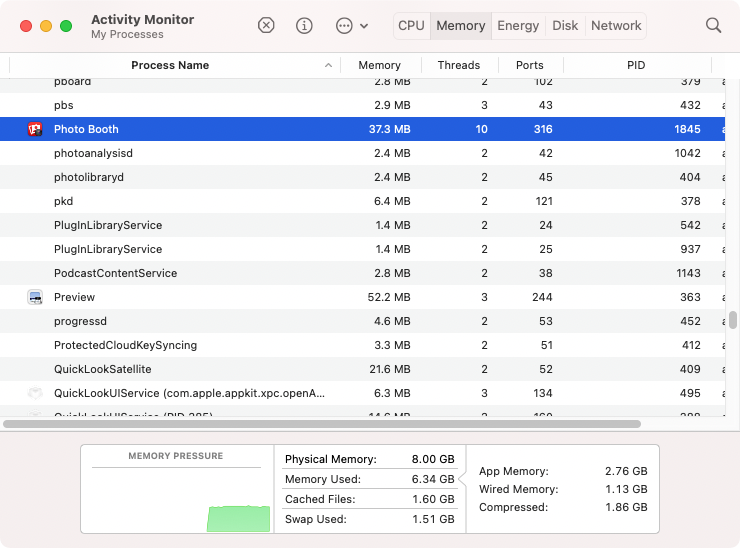Click the Compressed 1.86 GB value
Screen dimensions: 740x548
[x=626, y=507]
